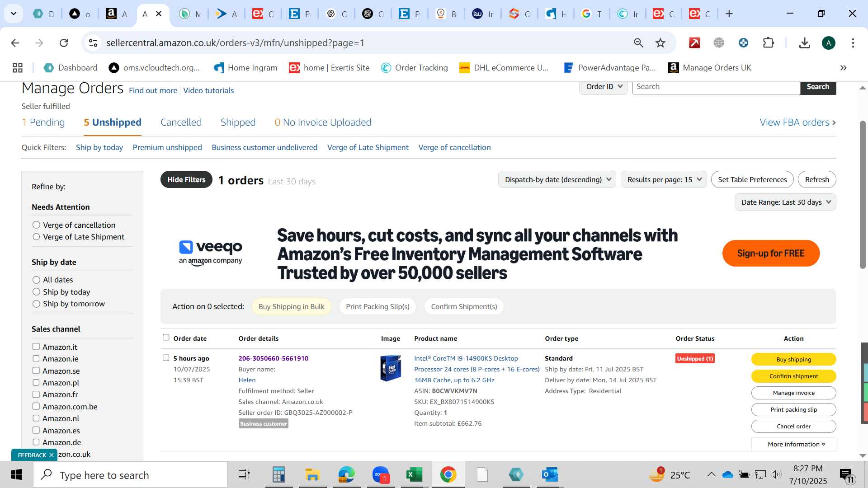Click the Cancel order button
868x488 pixels.
point(793,426)
